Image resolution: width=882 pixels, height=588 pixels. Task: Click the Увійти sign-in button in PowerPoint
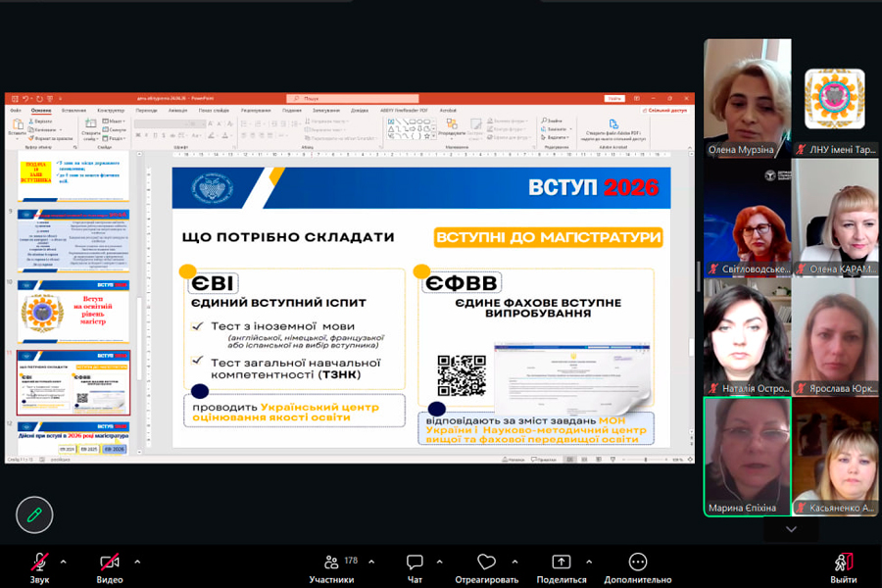pyautogui.click(x=614, y=98)
